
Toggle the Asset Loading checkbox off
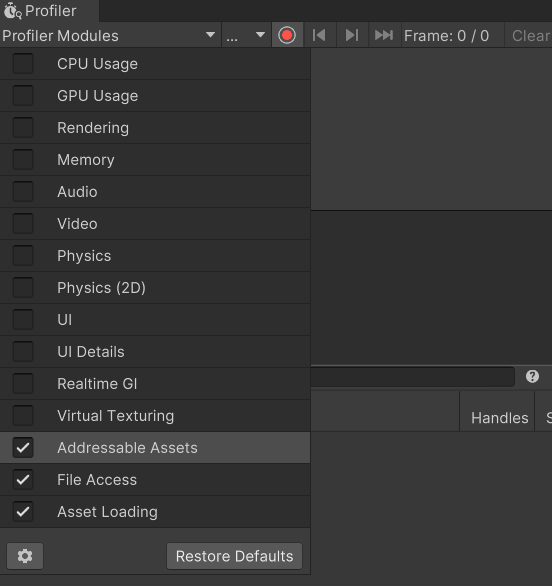click(23, 512)
